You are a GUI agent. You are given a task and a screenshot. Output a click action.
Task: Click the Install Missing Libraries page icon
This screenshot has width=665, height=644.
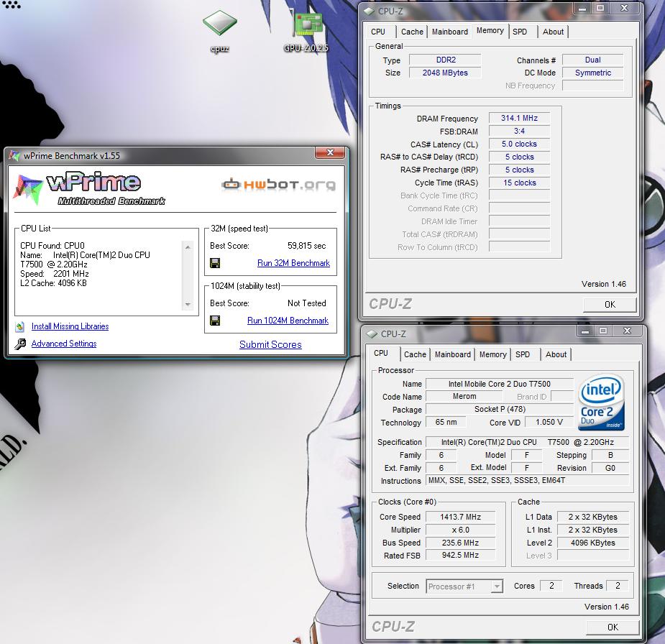pos(20,326)
